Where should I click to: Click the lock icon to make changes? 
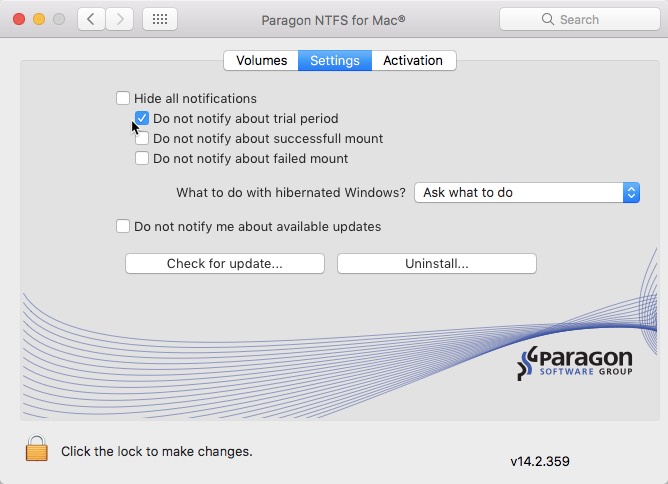[x=36, y=449]
